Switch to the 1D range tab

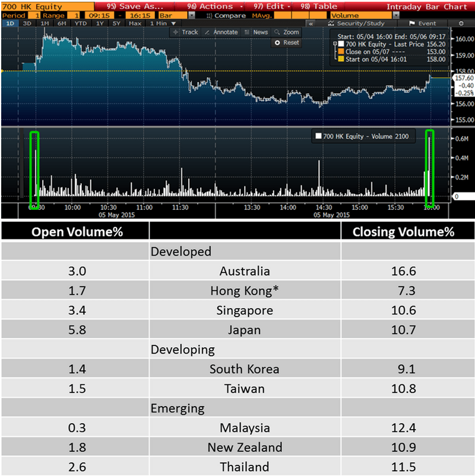(x=9, y=23)
